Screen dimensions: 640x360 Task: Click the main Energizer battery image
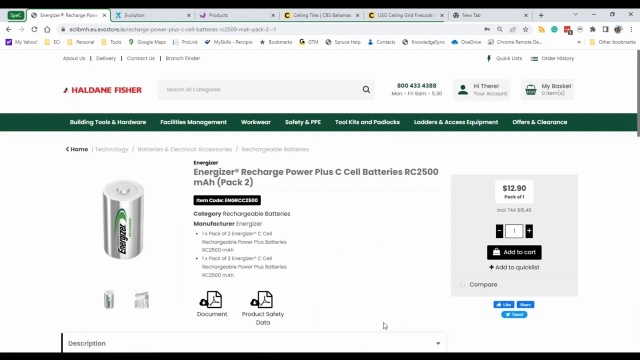[123, 220]
